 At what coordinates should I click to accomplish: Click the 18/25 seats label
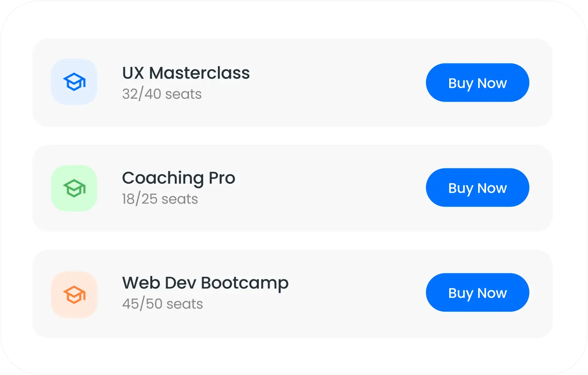160,199
